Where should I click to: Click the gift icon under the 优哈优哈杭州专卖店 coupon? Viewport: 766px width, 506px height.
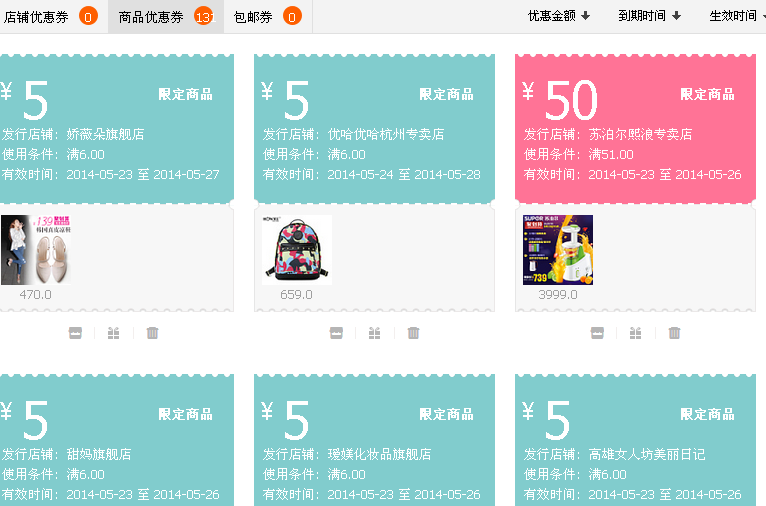pos(375,333)
